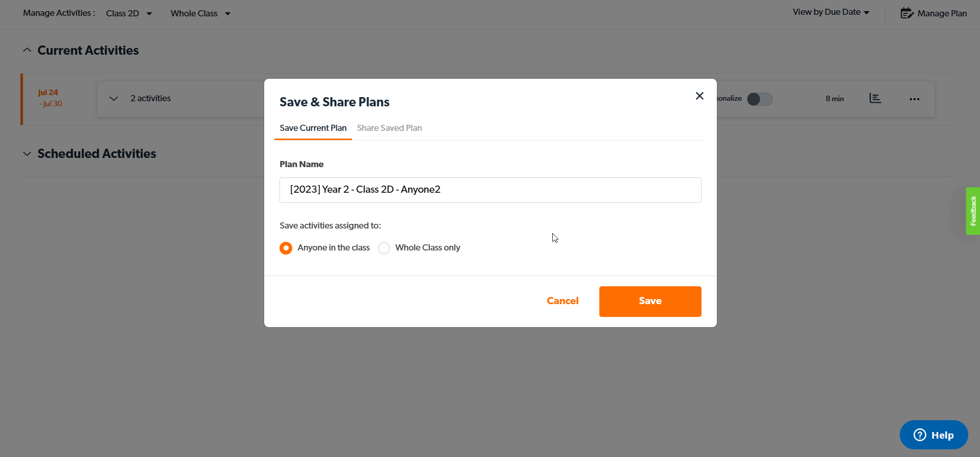Image resolution: width=980 pixels, height=457 pixels.
Task: Open the Class 2D selector
Action: click(x=129, y=13)
